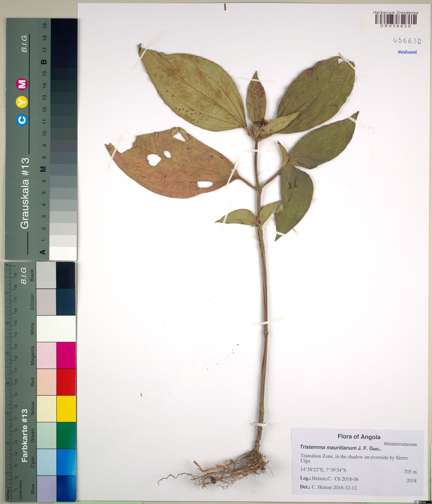Pick the saturated cyan swatch on the Farbkarte
This screenshot has width=432, height=504.
pyautogui.click(x=66, y=462)
